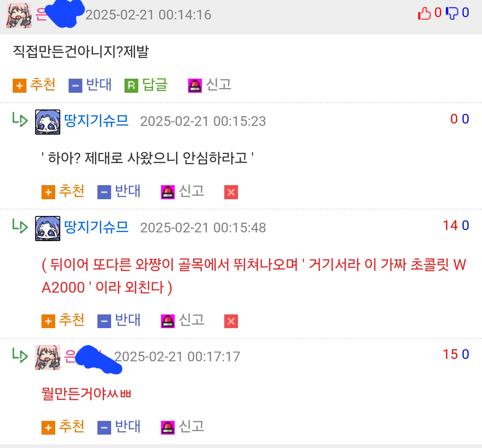Click orange plus 추천 icon under 직접만든건아니지 comment

click(x=19, y=86)
